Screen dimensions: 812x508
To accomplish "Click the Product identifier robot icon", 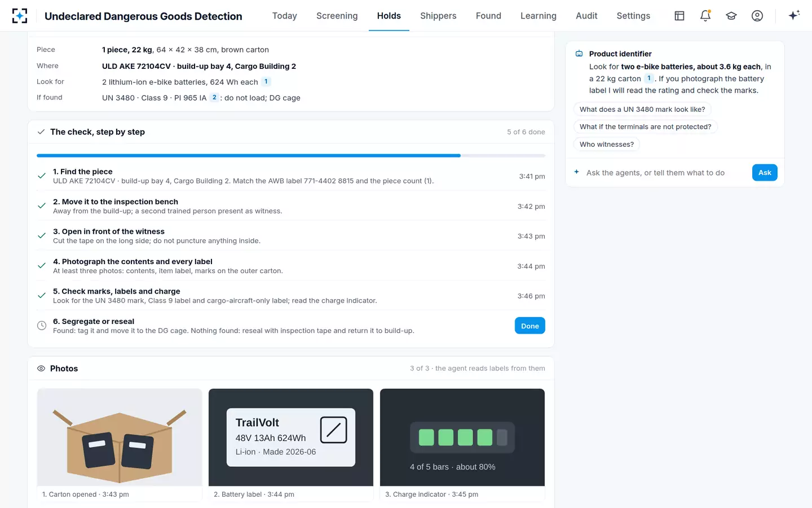I will coord(579,54).
